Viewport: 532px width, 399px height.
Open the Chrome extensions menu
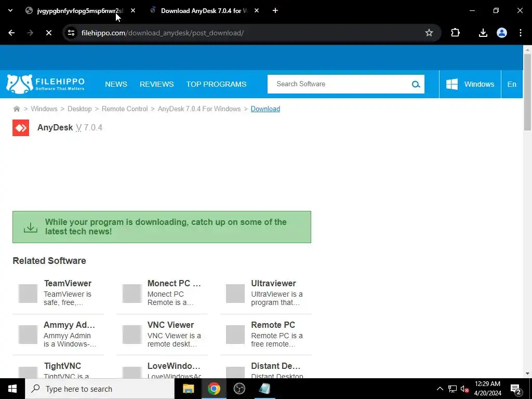pos(455,33)
